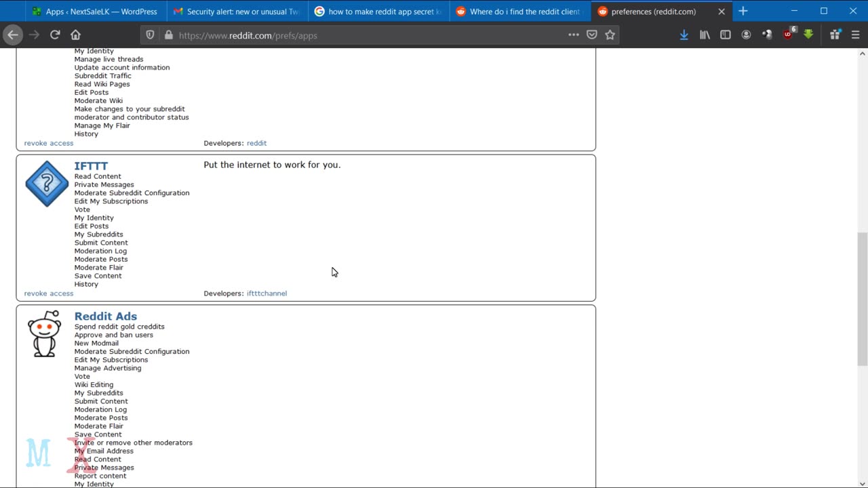Reload the Reddit preferences page
This screenshot has width=868, height=488.
point(55,35)
